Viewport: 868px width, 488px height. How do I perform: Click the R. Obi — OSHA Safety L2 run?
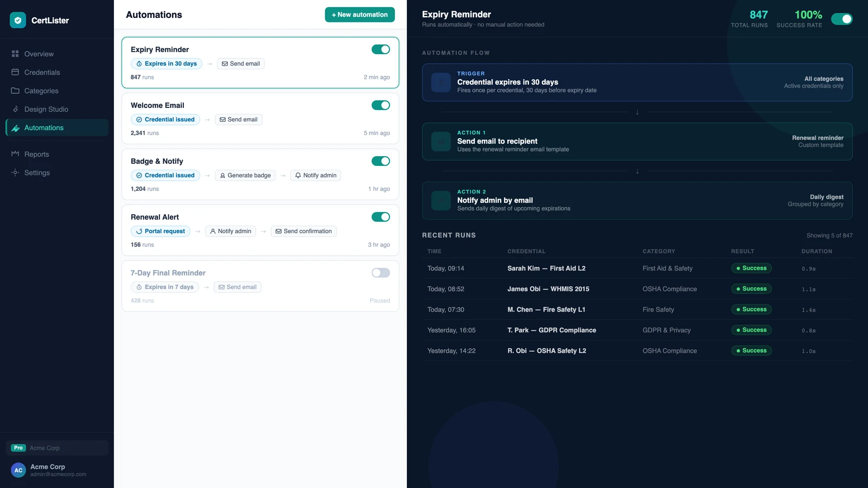click(637, 351)
